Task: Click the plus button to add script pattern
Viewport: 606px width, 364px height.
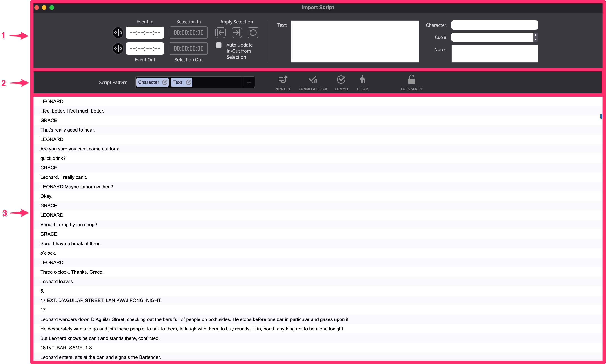Action: (x=249, y=82)
